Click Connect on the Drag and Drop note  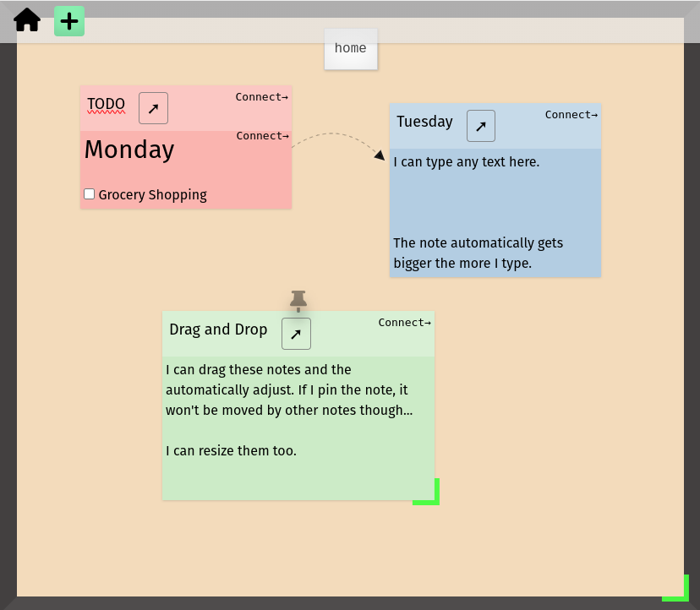404,322
